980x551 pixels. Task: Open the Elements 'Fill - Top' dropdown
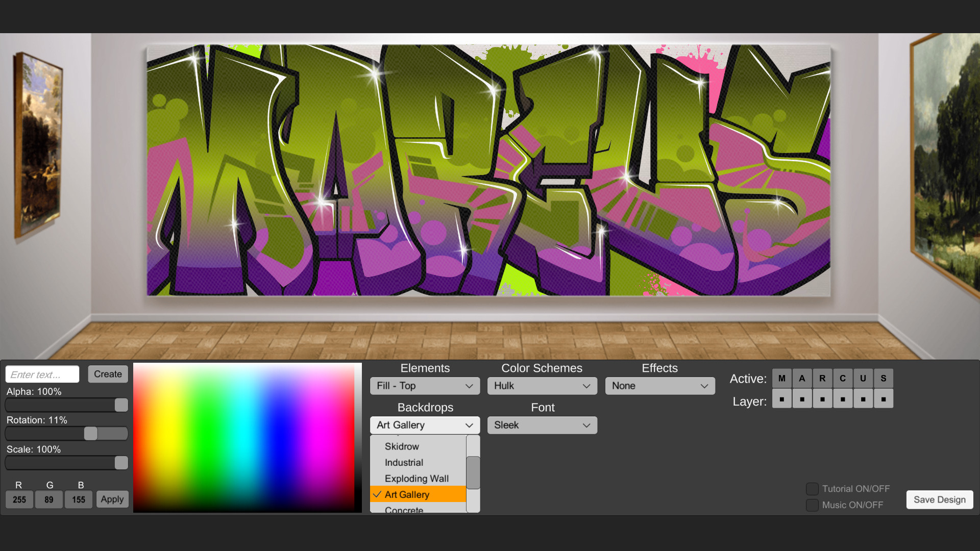pos(425,386)
